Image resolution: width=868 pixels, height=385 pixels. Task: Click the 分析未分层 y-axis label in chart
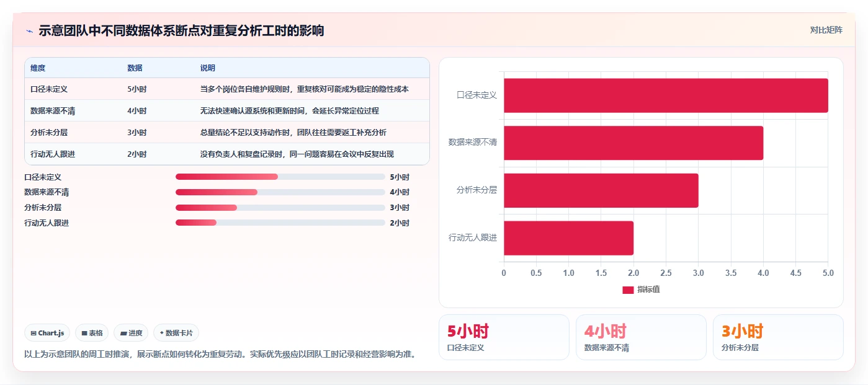pyautogui.click(x=477, y=190)
